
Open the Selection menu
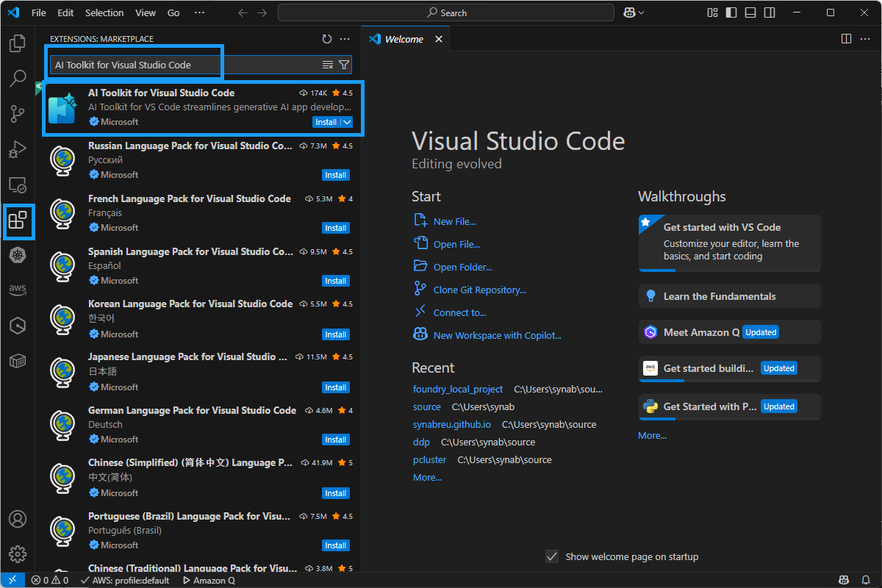(x=104, y=12)
